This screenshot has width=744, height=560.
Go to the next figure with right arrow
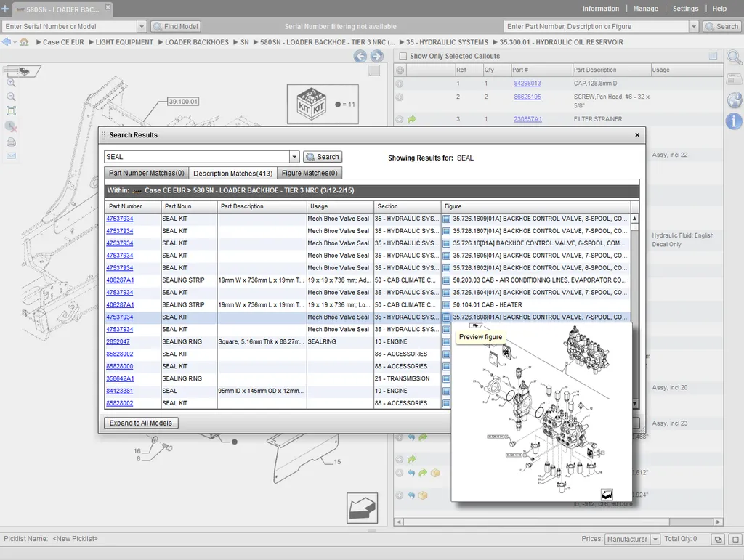click(x=377, y=57)
